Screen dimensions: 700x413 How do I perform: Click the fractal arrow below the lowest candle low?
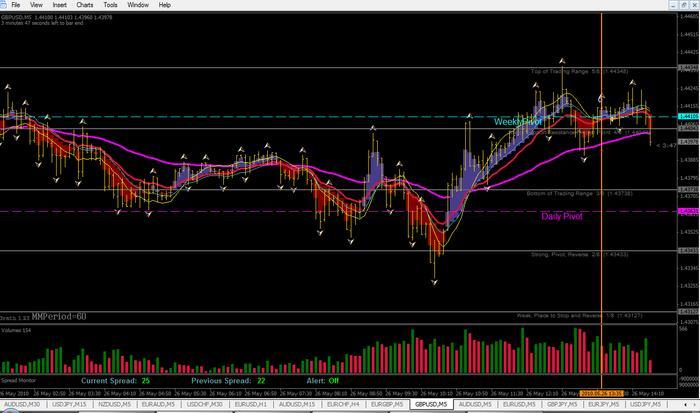[x=434, y=282]
